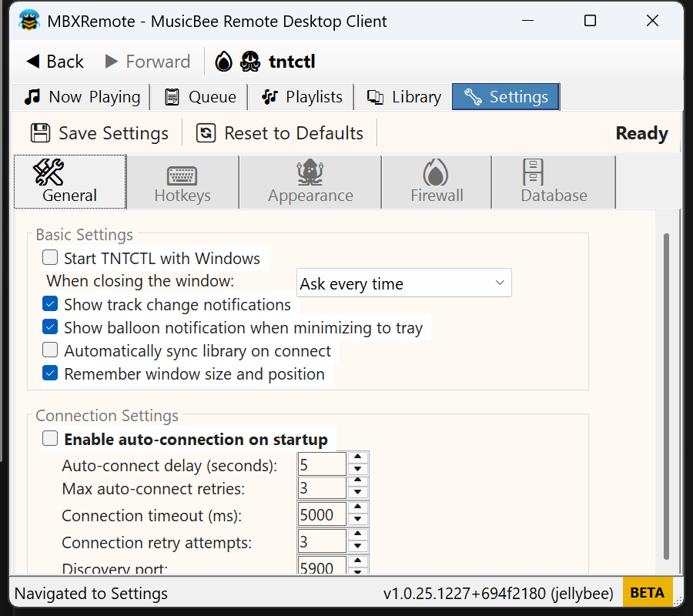The width and height of the screenshot is (693, 616).
Task: Uncheck Show track change notifications
Action: pyautogui.click(x=50, y=304)
